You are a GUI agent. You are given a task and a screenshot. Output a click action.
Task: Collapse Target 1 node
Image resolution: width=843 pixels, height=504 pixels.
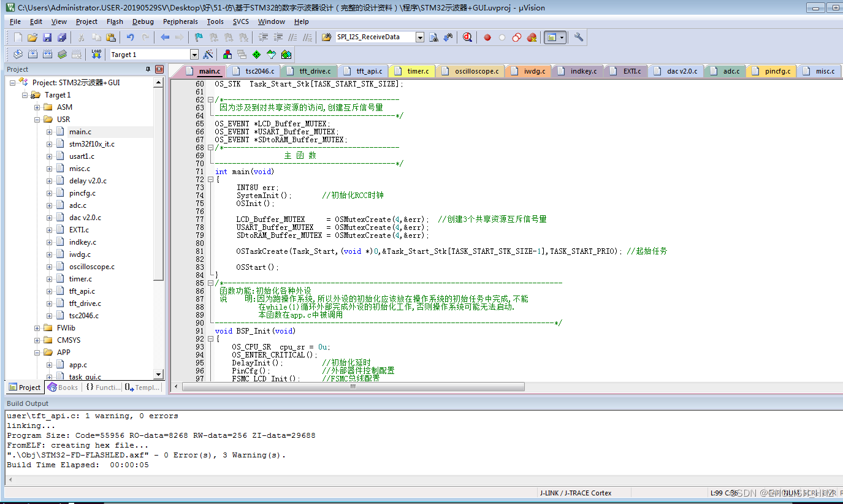pos(25,95)
